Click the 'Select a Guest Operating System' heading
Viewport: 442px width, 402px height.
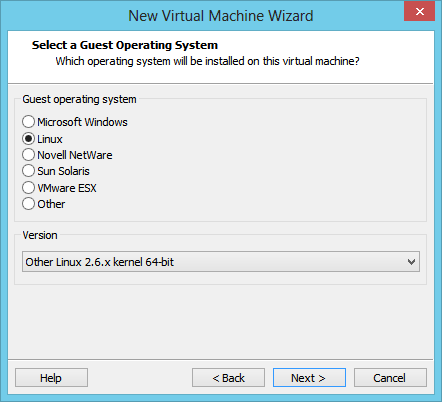[x=125, y=45]
